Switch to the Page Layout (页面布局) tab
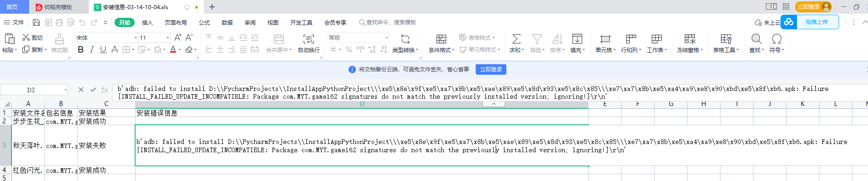 pyautogui.click(x=175, y=22)
